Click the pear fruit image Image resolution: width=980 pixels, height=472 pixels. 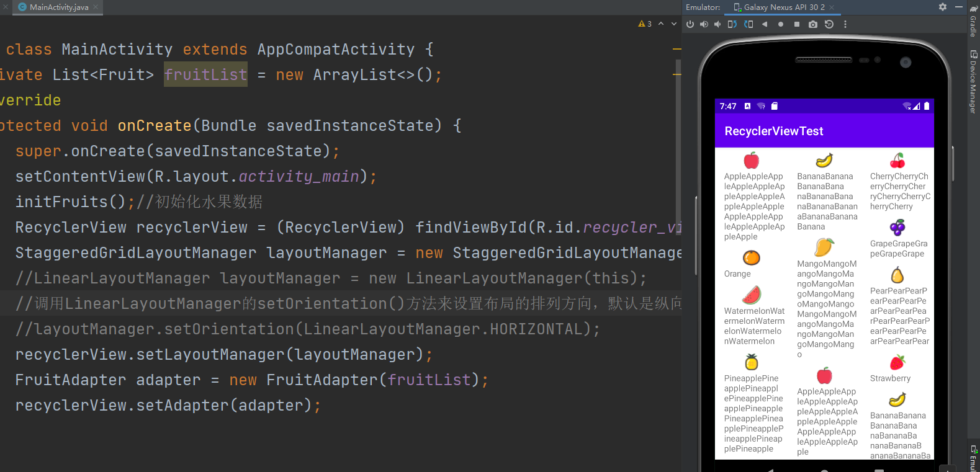(x=897, y=275)
